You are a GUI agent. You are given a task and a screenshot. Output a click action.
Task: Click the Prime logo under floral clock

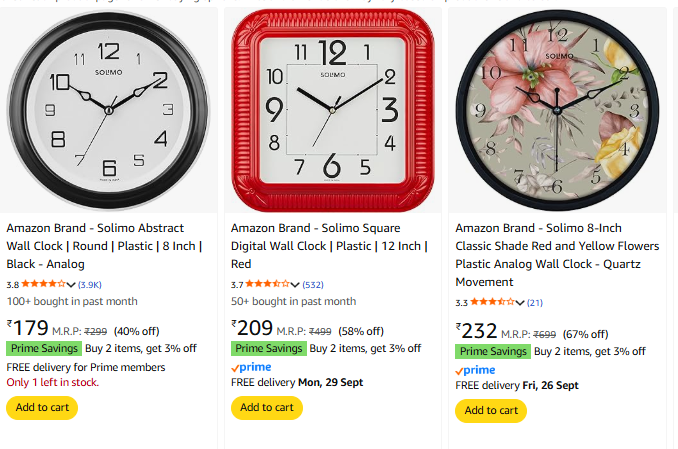click(475, 370)
